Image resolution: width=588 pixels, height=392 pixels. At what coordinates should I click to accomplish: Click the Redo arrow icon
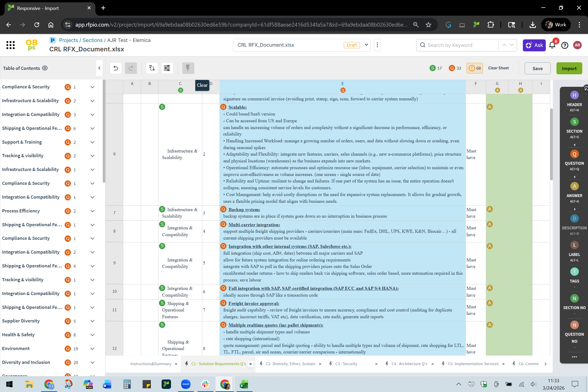[131, 68]
